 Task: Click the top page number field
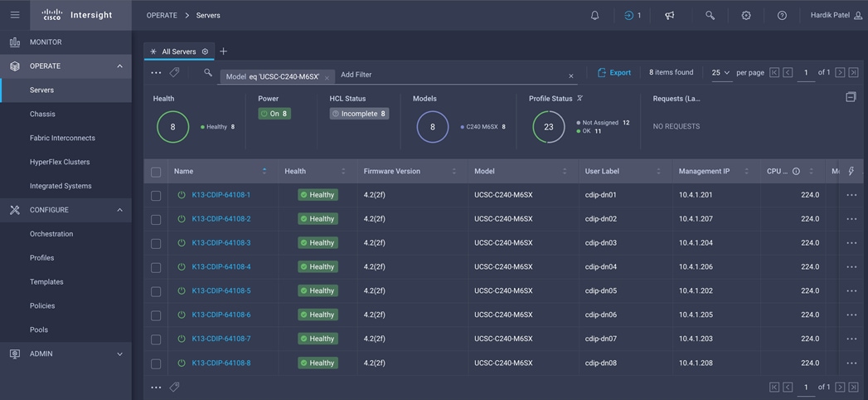point(806,72)
